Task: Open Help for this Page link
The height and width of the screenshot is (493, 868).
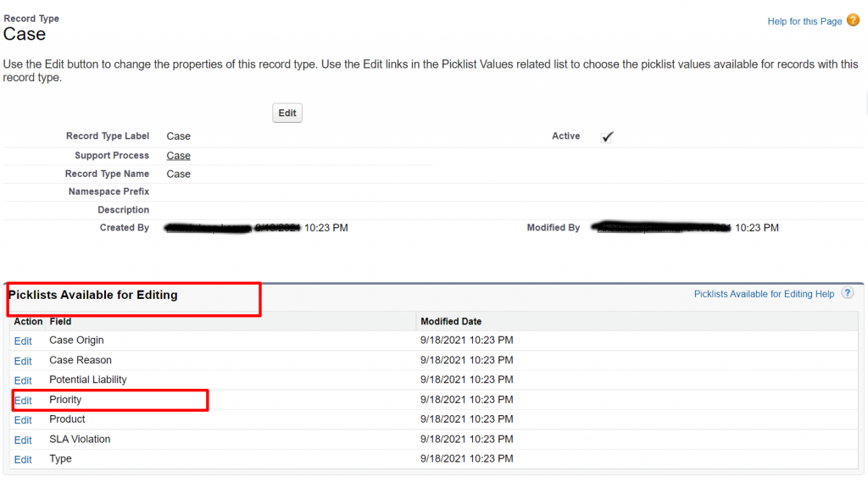Action: tap(804, 21)
